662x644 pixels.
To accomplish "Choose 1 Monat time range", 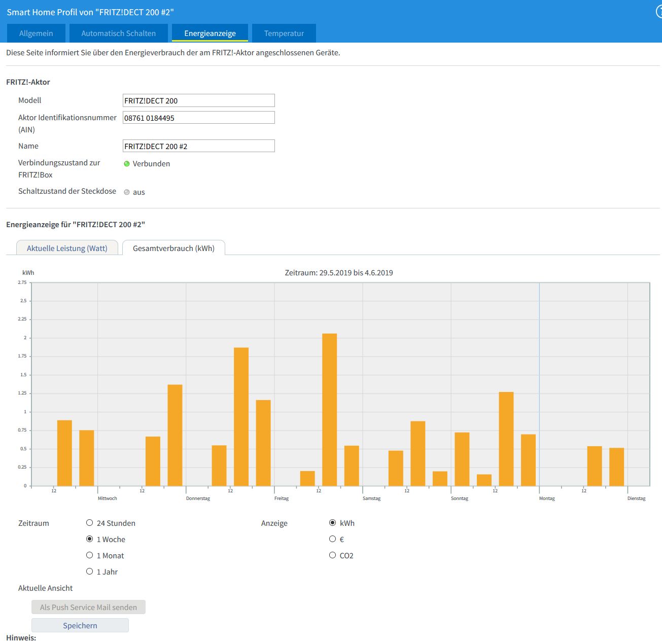I will coord(90,555).
